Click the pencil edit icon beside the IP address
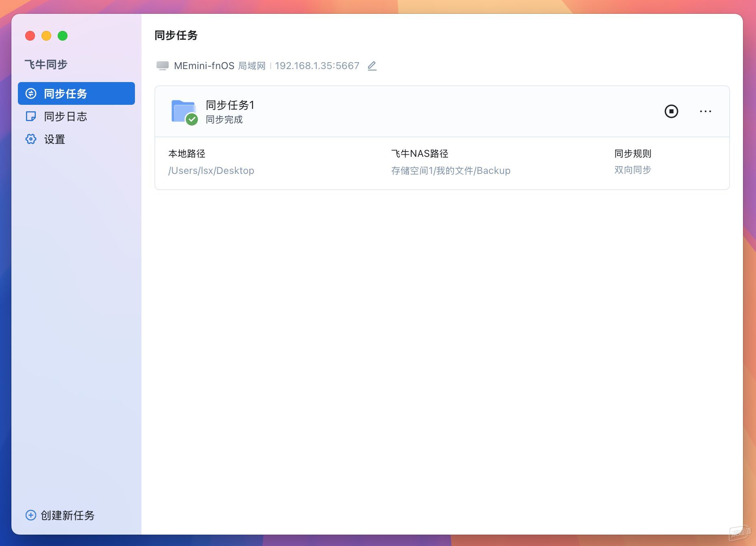 (372, 66)
